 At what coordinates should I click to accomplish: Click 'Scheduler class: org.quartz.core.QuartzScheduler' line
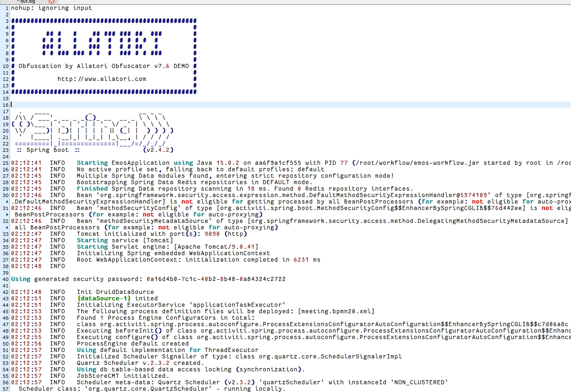coord(152,389)
